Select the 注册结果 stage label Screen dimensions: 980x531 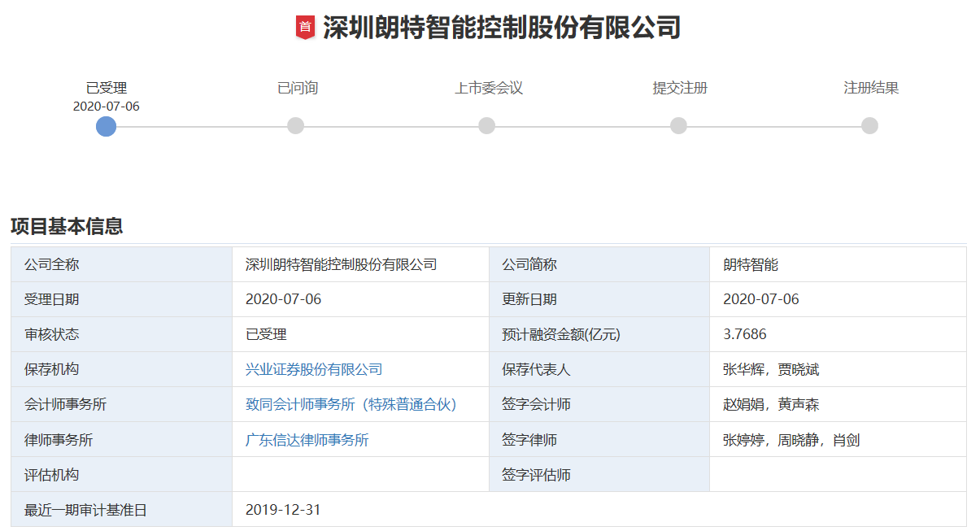[x=871, y=88]
